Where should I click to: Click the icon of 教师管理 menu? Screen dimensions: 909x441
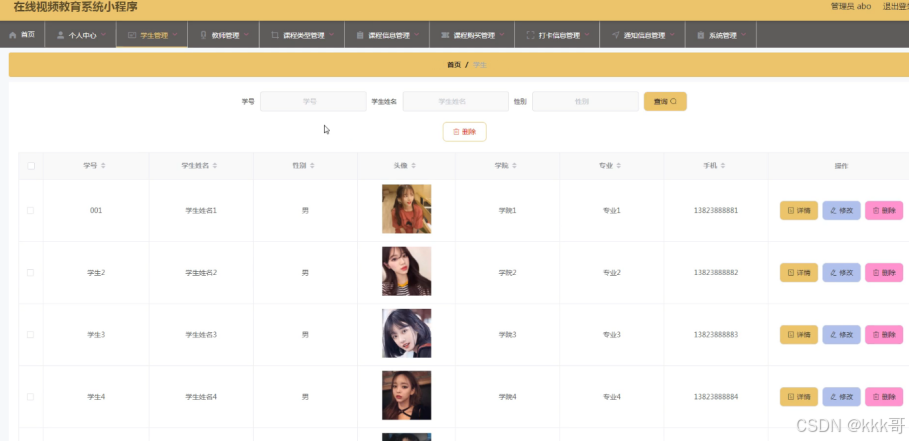pos(203,35)
